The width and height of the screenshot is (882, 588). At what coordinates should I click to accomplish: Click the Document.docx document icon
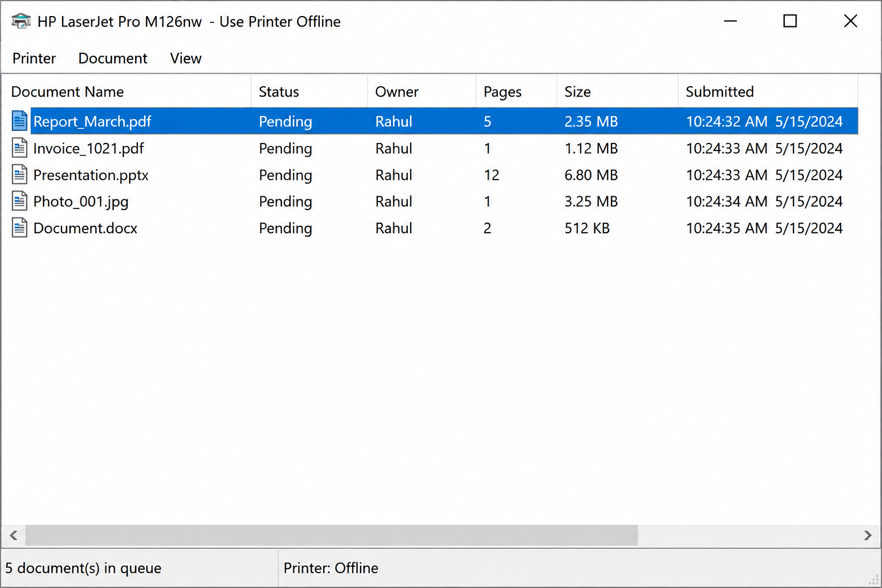pyautogui.click(x=20, y=228)
